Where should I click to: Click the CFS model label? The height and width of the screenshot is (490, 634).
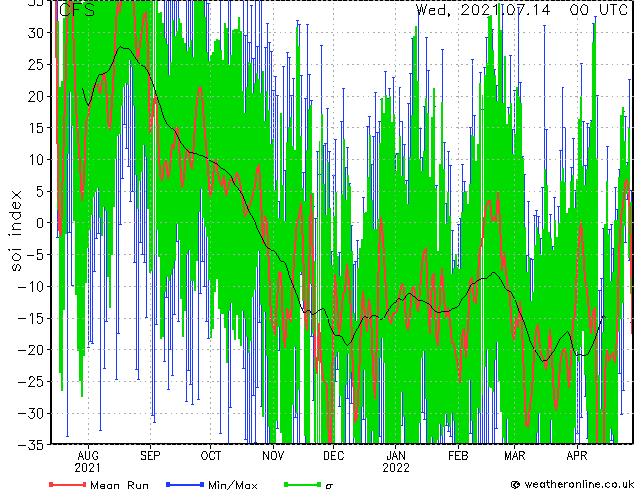click(x=77, y=10)
